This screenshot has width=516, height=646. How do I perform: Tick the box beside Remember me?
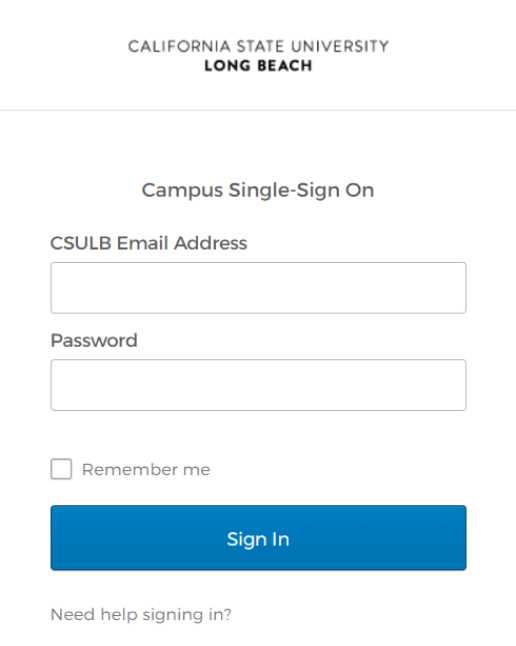coord(61,469)
